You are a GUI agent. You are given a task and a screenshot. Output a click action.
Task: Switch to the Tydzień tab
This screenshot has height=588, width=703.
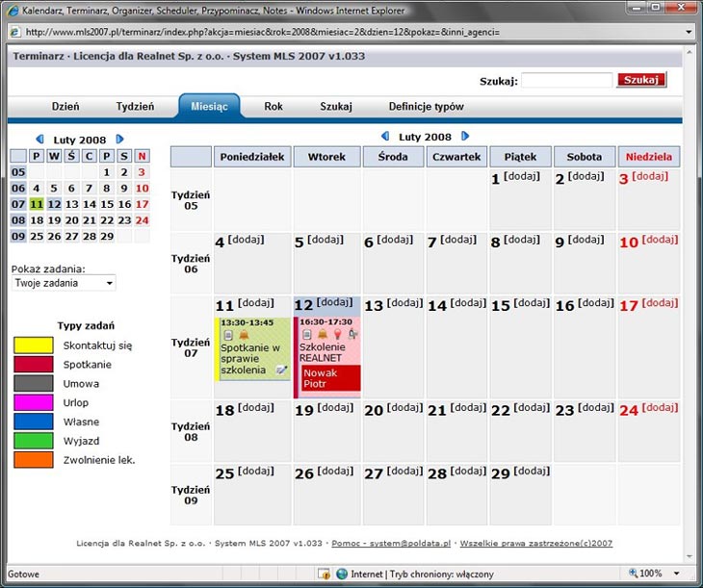[136, 107]
